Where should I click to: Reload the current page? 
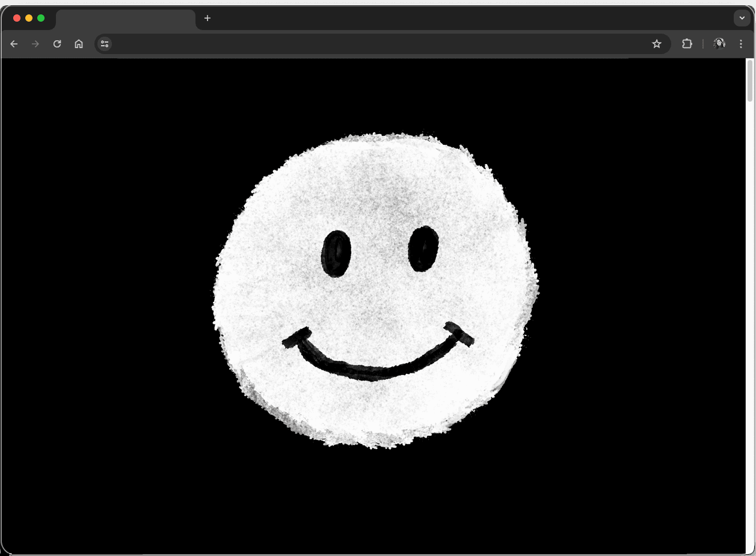click(x=57, y=44)
